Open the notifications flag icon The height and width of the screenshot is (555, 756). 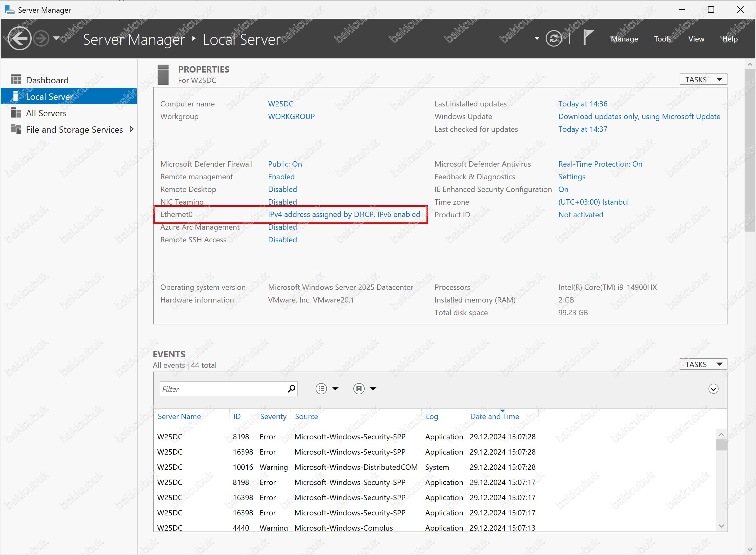pos(588,37)
